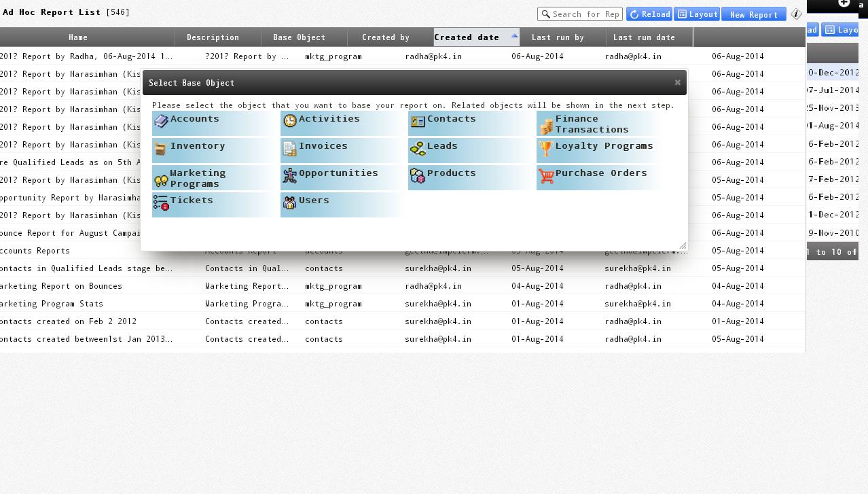Open the info icon beside New Report
The image size is (868, 494).
(796, 14)
